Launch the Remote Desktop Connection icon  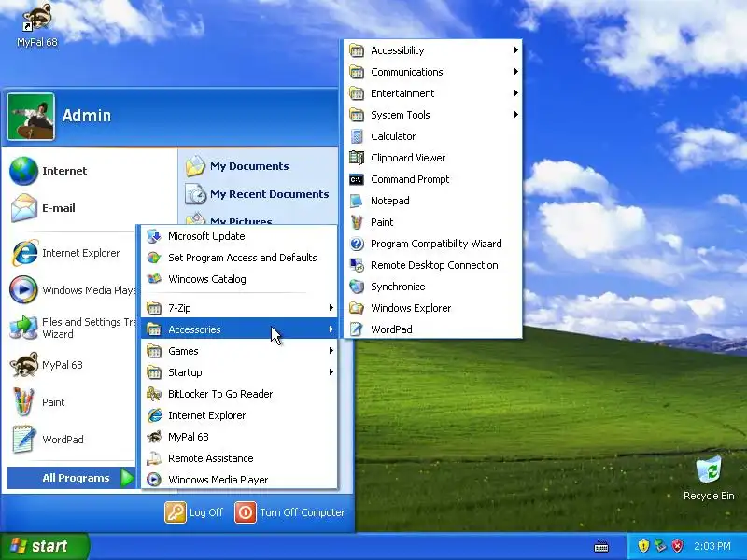tap(357, 265)
